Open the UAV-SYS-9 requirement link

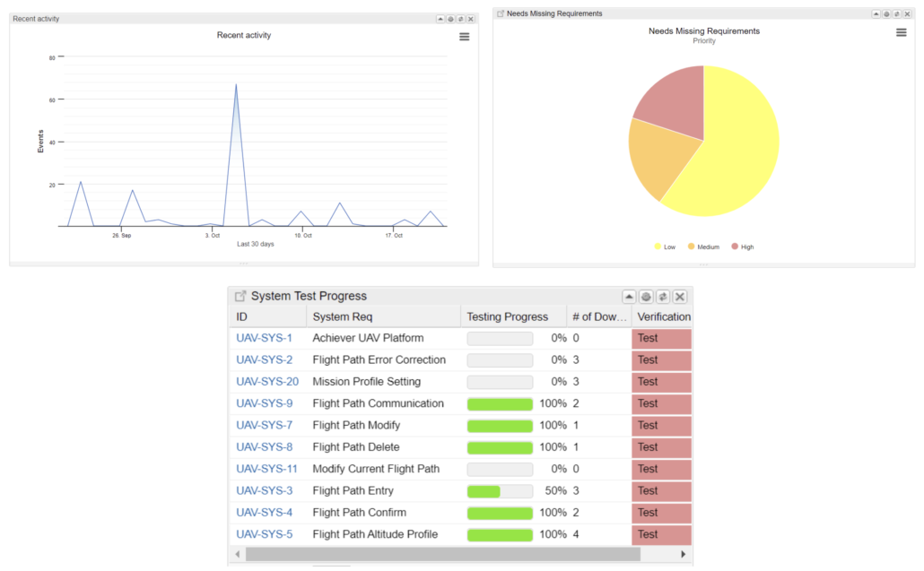point(264,403)
